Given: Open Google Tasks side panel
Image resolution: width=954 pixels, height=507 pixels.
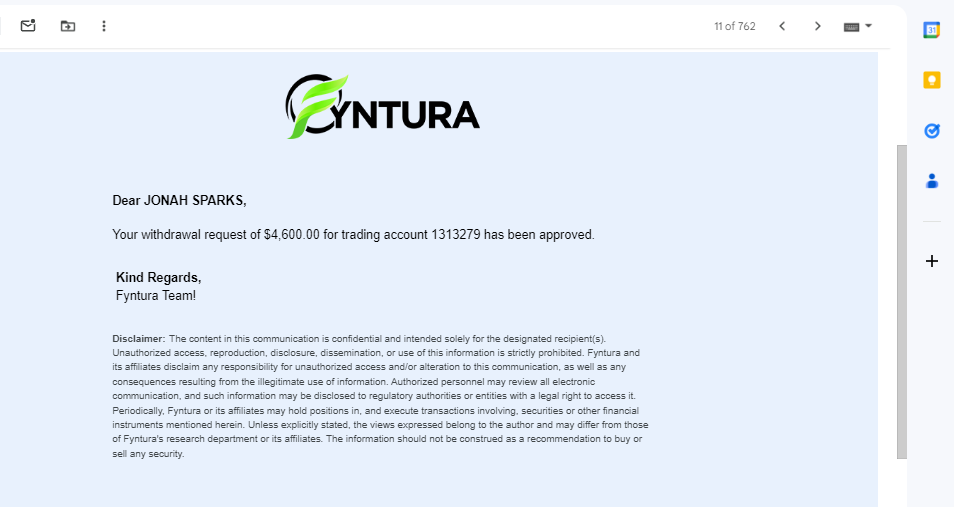Looking at the screenshot, I should (931, 130).
